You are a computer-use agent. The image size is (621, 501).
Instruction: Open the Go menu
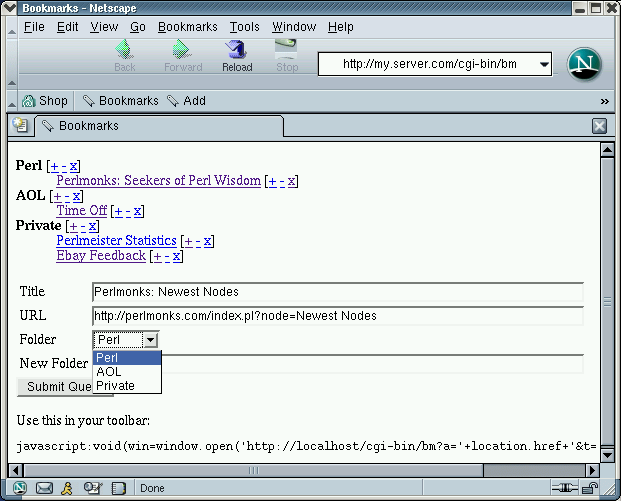coord(138,27)
